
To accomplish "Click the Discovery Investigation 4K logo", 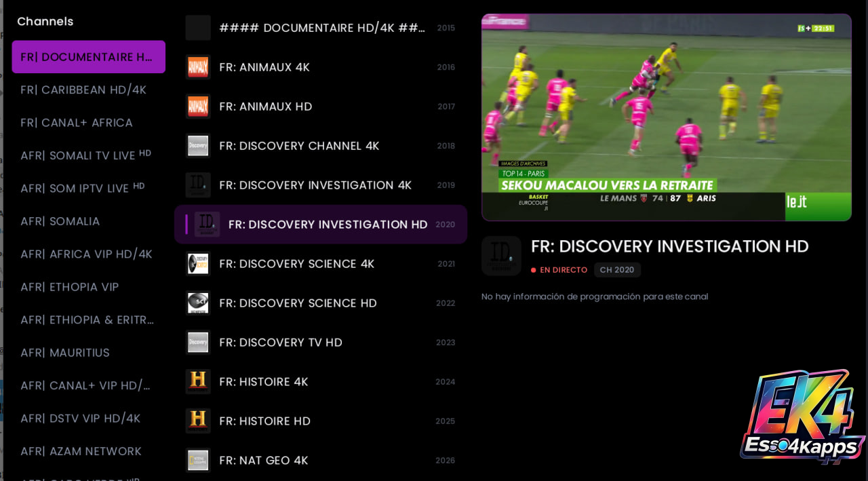I will coord(198,185).
